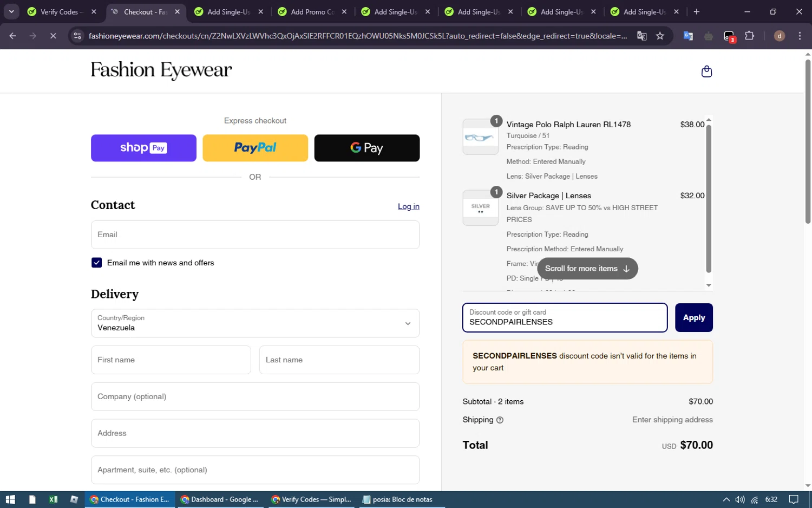This screenshot has width=812, height=508.
Task: Click the translate page icon in address bar
Action: click(x=641, y=36)
